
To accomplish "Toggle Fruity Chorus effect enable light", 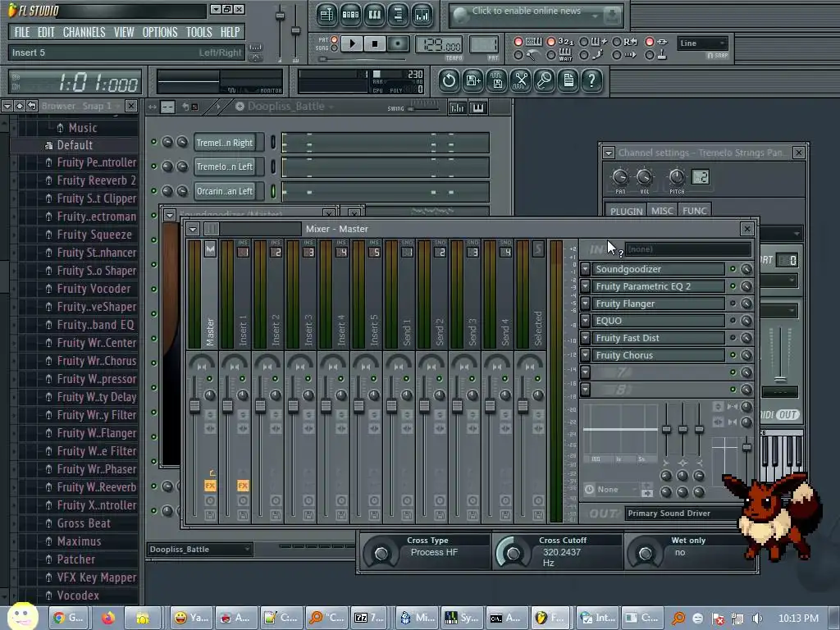I will coord(733,354).
